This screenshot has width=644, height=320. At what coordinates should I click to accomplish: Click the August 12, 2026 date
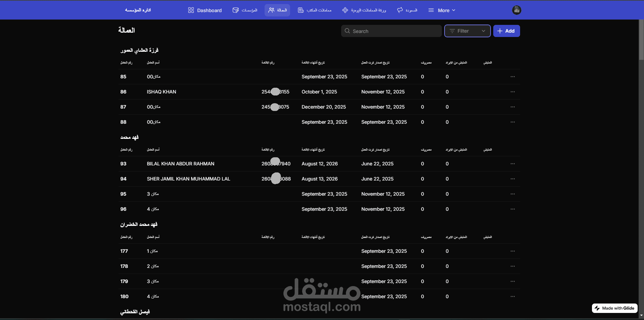(x=320, y=164)
